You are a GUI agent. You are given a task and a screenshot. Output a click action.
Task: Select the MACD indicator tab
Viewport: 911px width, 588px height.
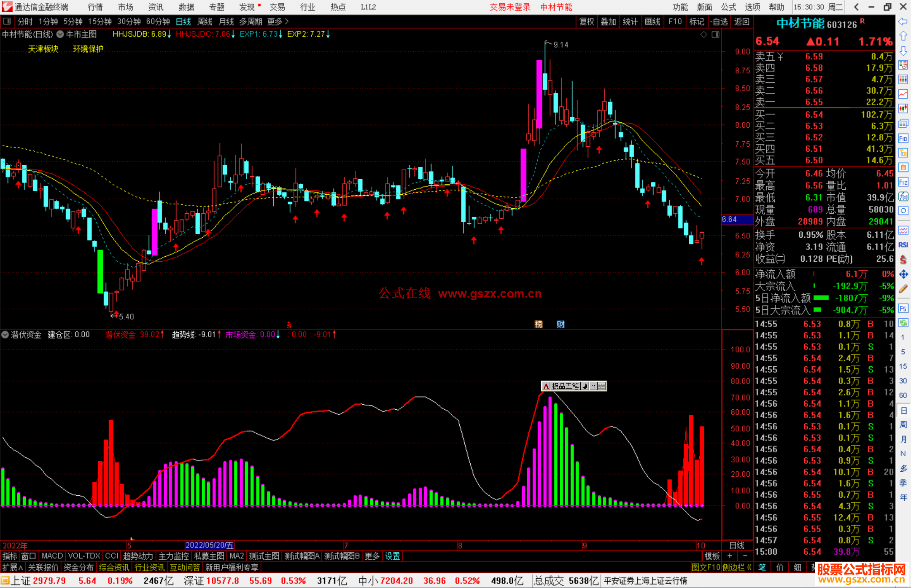[52, 556]
